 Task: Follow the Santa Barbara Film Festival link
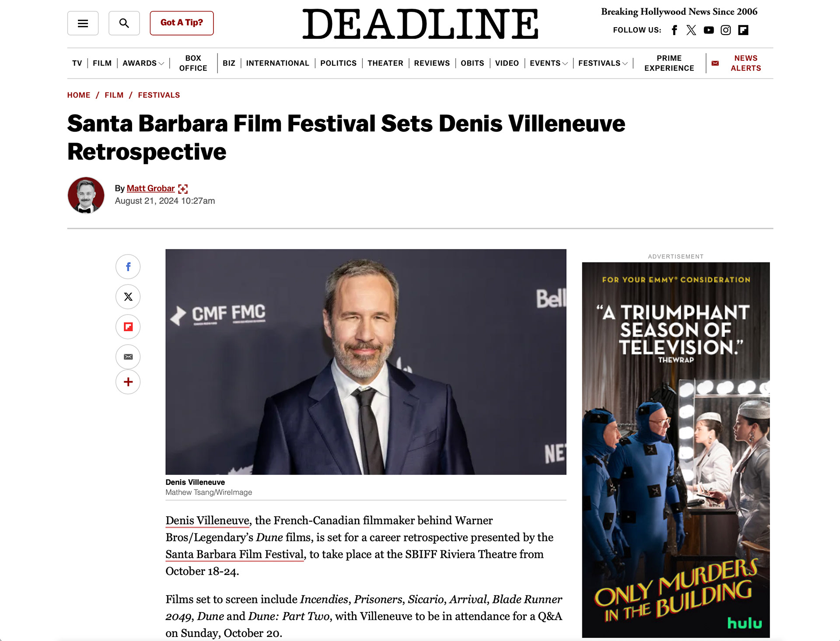tap(234, 554)
